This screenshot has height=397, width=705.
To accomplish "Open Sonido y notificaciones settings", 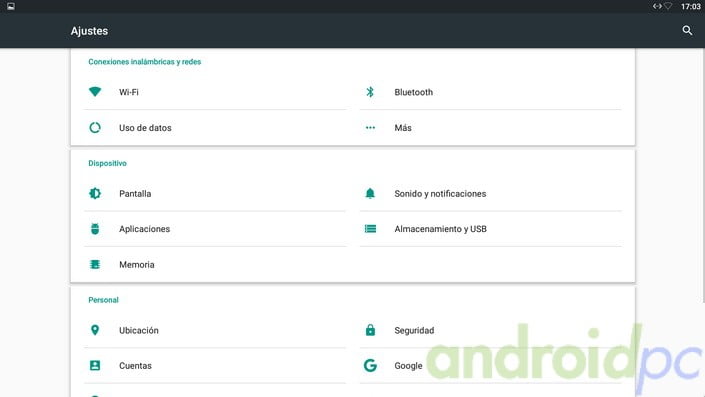I will click(491, 194).
